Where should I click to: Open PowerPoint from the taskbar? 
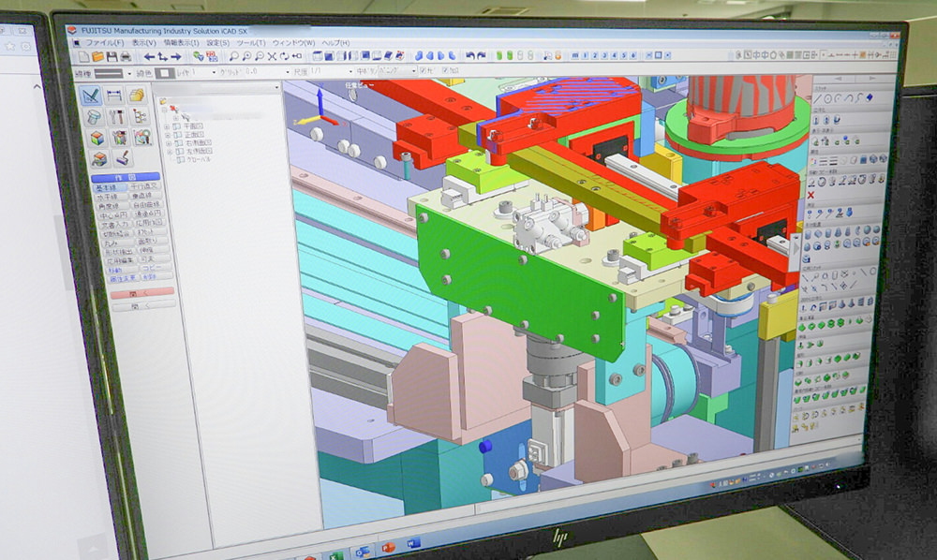point(389,547)
